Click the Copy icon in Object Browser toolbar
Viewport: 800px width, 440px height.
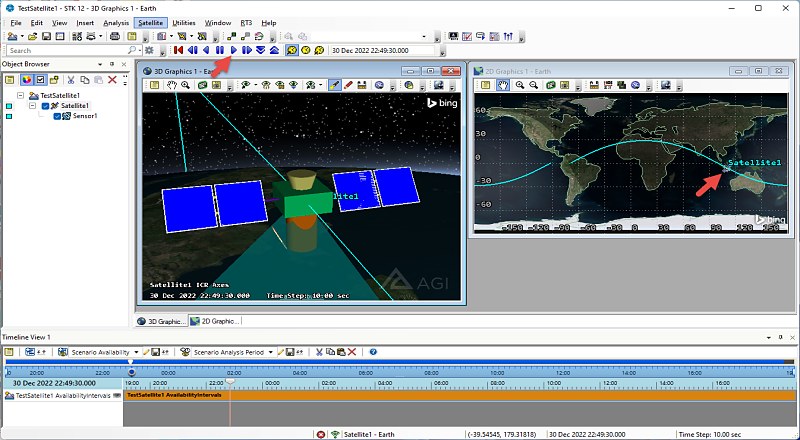85,80
